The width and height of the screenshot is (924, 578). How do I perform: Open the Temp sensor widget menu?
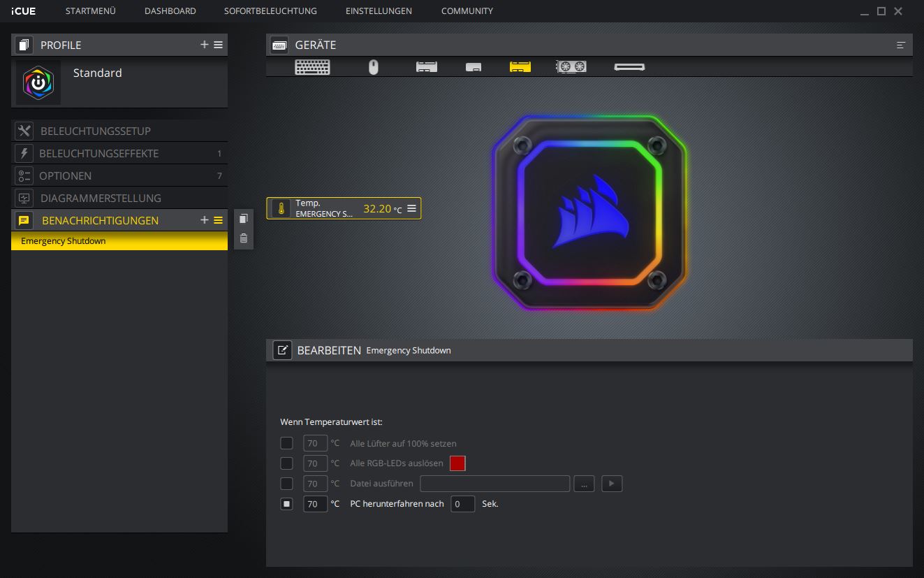(x=411, y=208)
